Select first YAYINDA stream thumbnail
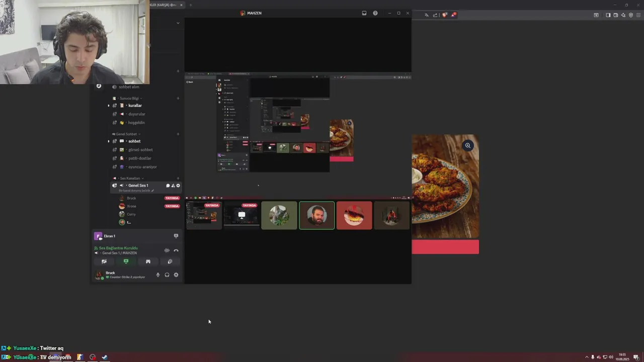The width and height of the screenshot is (644, 362). (x=204, y=215)
